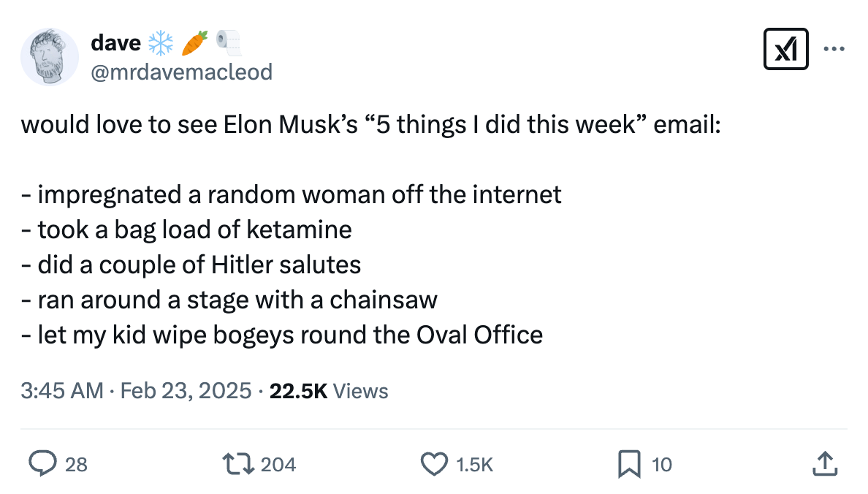
Task: Open dave's profile from the display name
Action: [x=117, y=42]
